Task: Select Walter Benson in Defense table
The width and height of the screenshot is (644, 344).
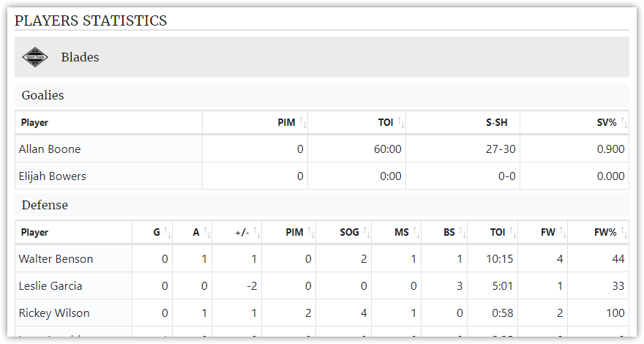Action: click(56, 259)
